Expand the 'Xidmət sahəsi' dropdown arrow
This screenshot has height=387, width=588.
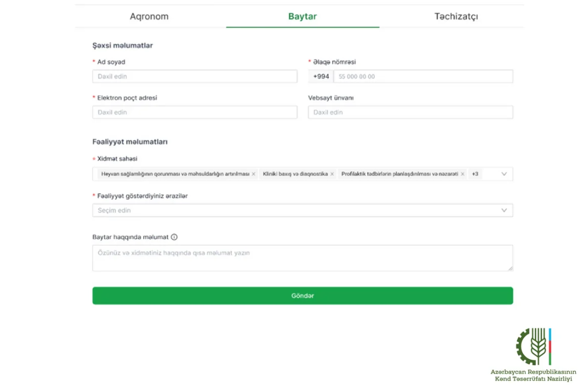coord(504,174)
